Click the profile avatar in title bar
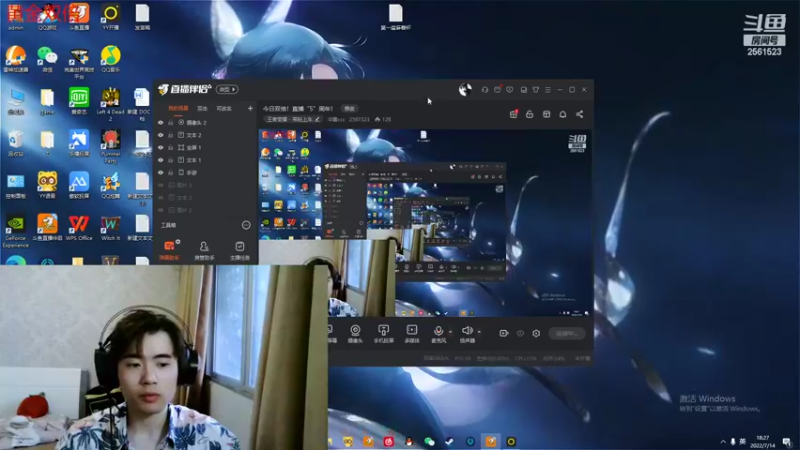This screenshot has width=800, height=450. (x=465, y=90)
